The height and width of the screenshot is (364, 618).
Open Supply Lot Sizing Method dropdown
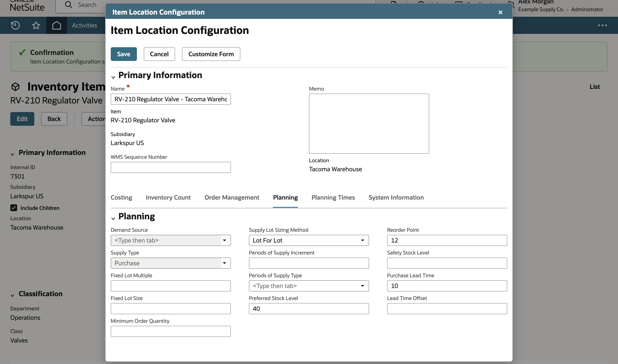coord(362,240)
